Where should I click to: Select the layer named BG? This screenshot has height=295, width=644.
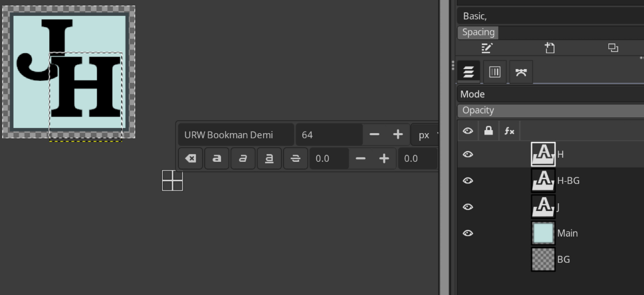[563, 259]
